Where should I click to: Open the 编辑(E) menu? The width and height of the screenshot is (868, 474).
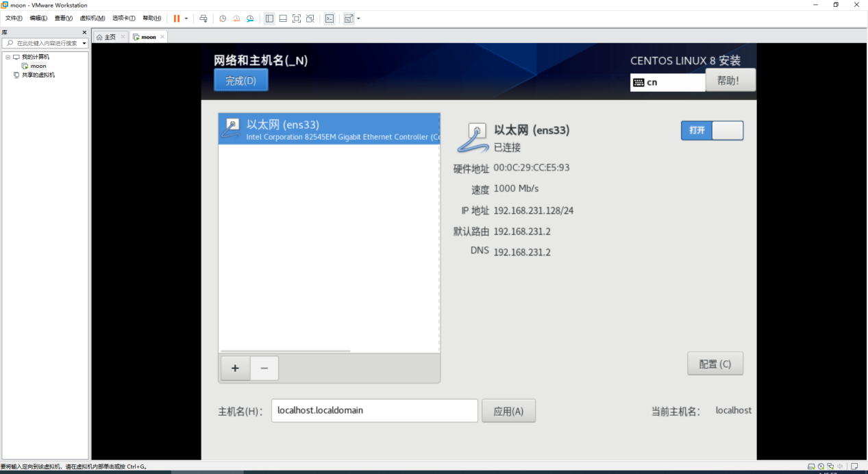click(x=38, y=18)
